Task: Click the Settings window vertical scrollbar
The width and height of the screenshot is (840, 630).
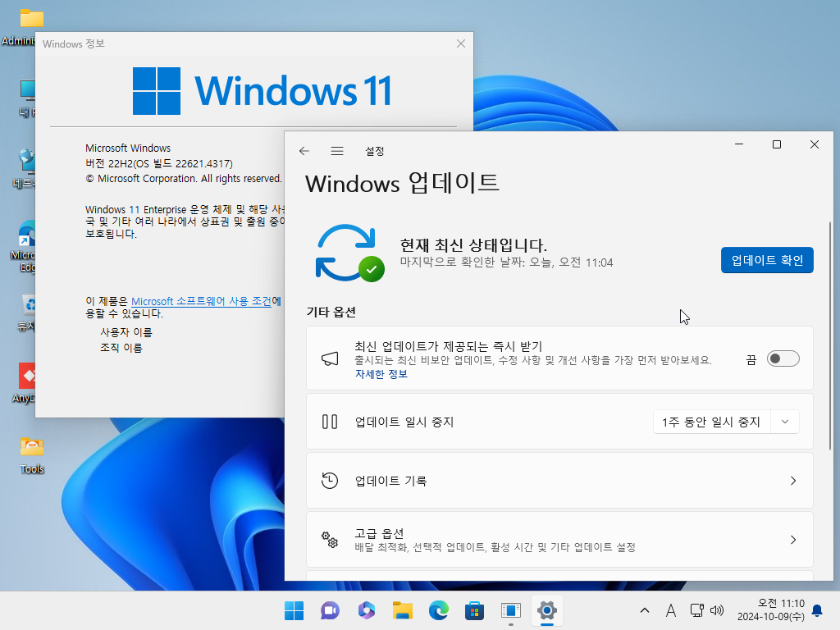Action: point(830,336)
